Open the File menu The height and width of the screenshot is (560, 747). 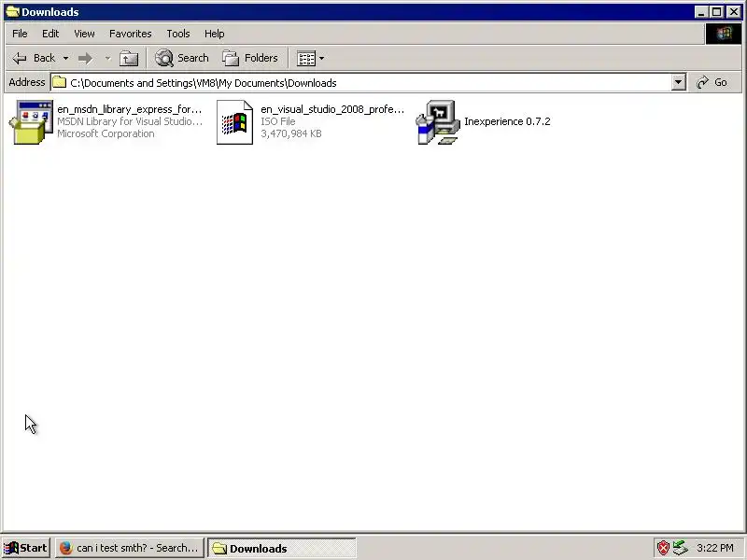tap(20, 34)
